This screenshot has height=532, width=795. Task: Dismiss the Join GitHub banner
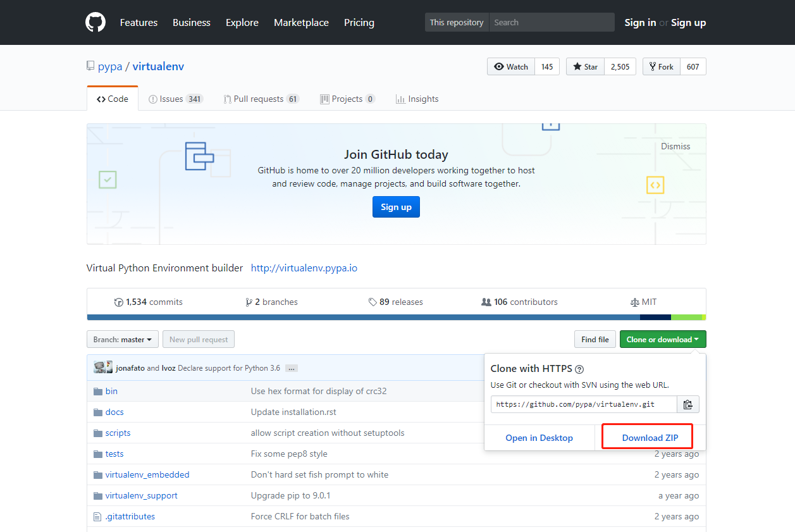click(x=675, y=146)
